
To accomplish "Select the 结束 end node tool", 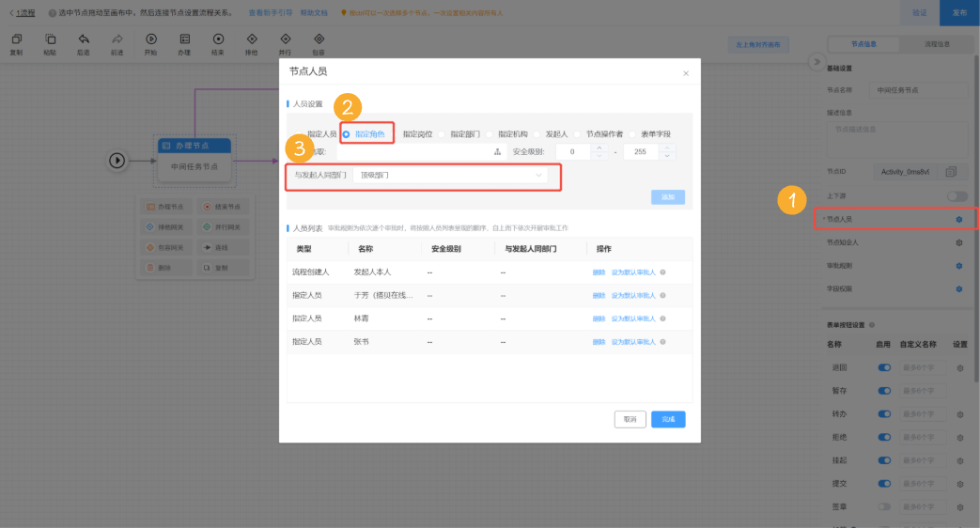I will pyautogui.click(x=218, y=44).
